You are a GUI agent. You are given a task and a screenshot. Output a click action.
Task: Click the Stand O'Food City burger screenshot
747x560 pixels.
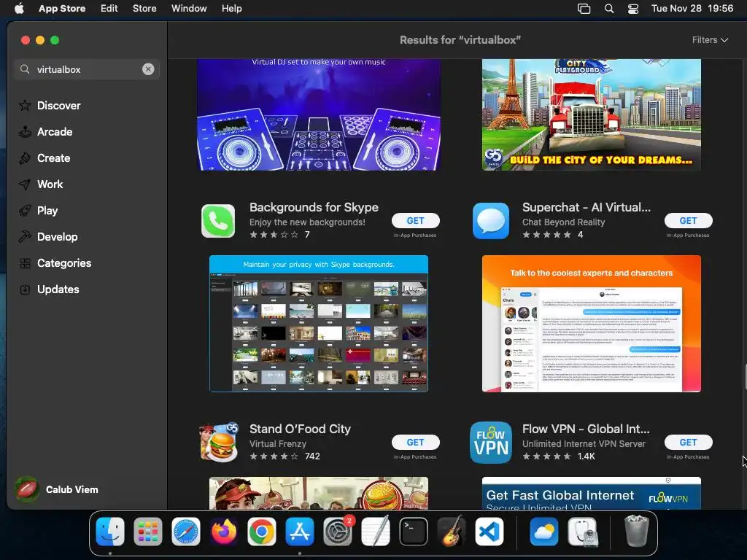point(319,494)
